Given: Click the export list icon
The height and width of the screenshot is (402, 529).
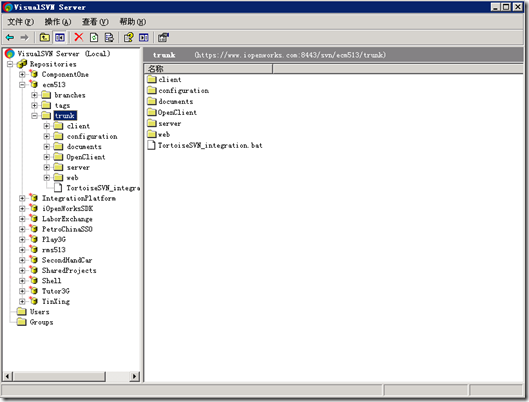Looking at the screenshot, I should (x=109, y=37).
